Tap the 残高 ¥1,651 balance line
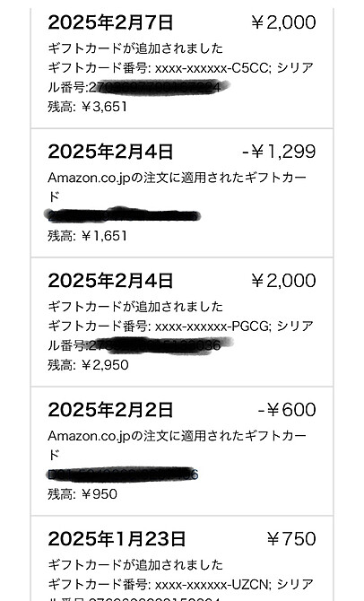364x601 pixels. tap(87, 236)
